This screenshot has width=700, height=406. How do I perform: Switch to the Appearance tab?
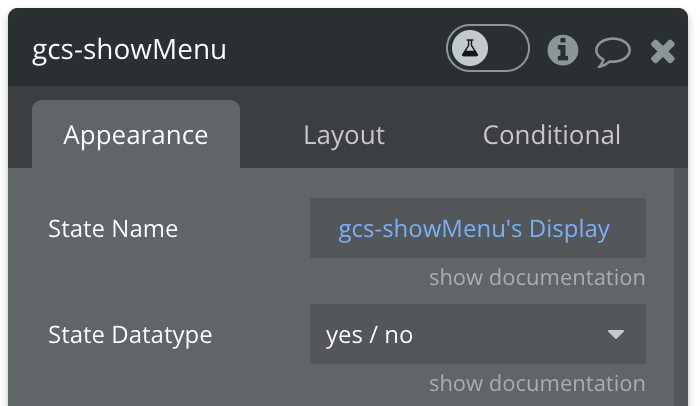pos(136,135)
